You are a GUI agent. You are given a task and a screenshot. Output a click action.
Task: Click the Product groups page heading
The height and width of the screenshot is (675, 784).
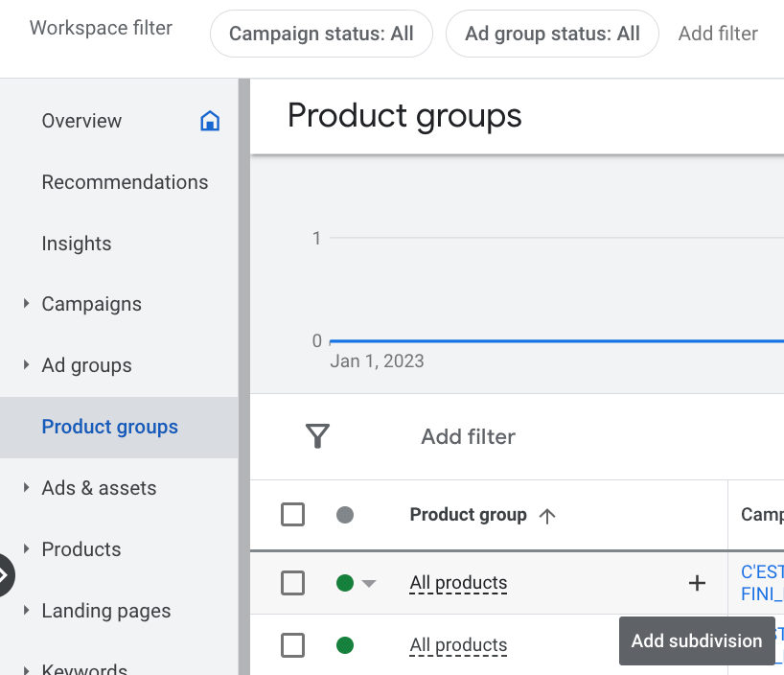(x=404, y=116)
